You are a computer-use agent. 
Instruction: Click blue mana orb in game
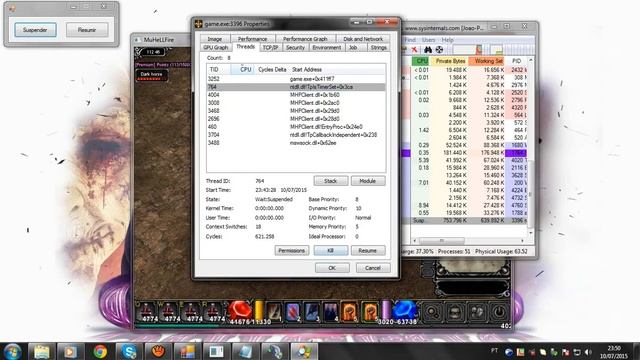point(404,311)
